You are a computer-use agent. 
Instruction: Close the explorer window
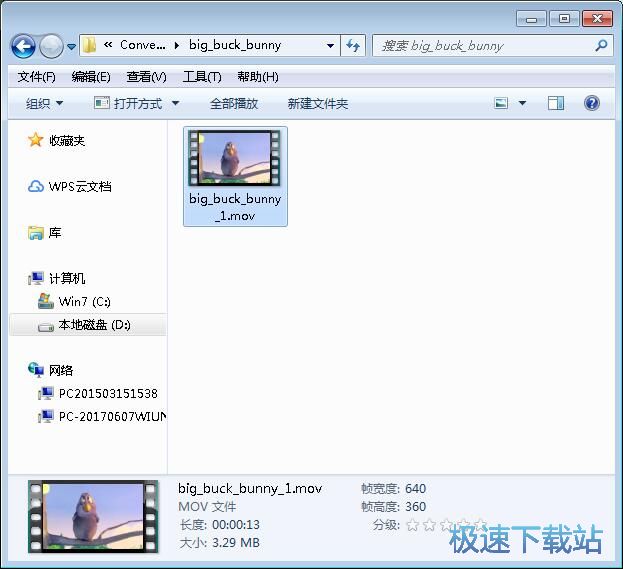(597, 19)
